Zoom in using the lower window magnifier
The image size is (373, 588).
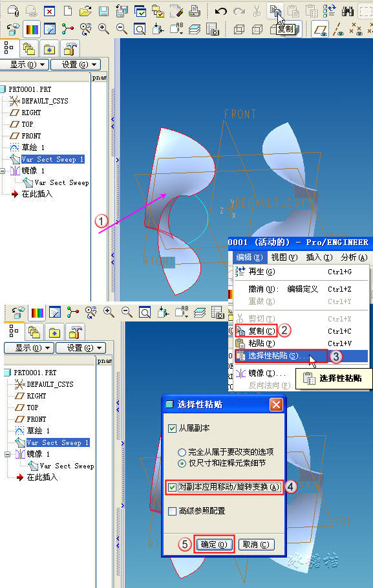point(109,312)
